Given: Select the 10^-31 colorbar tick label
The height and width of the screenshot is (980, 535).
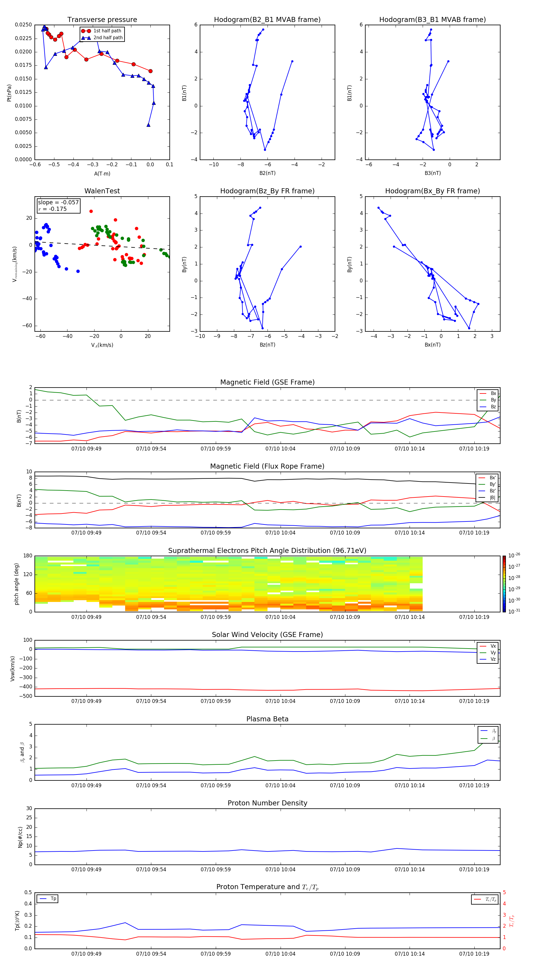Looking at the screenshot, I should click(x=514, y=611).
